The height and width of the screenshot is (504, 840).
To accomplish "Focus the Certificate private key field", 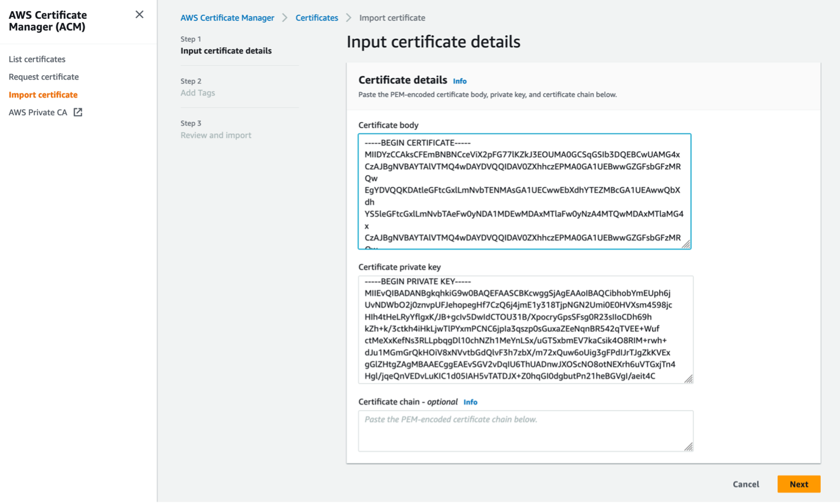I will pyautogui.click(x=526, y=330).
